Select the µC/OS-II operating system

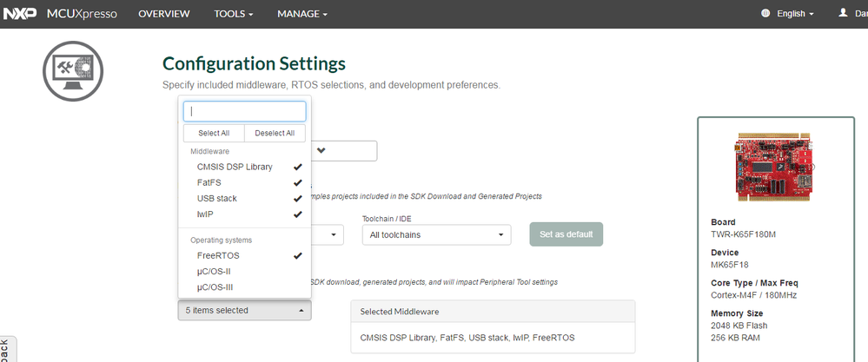click(214, 272)
